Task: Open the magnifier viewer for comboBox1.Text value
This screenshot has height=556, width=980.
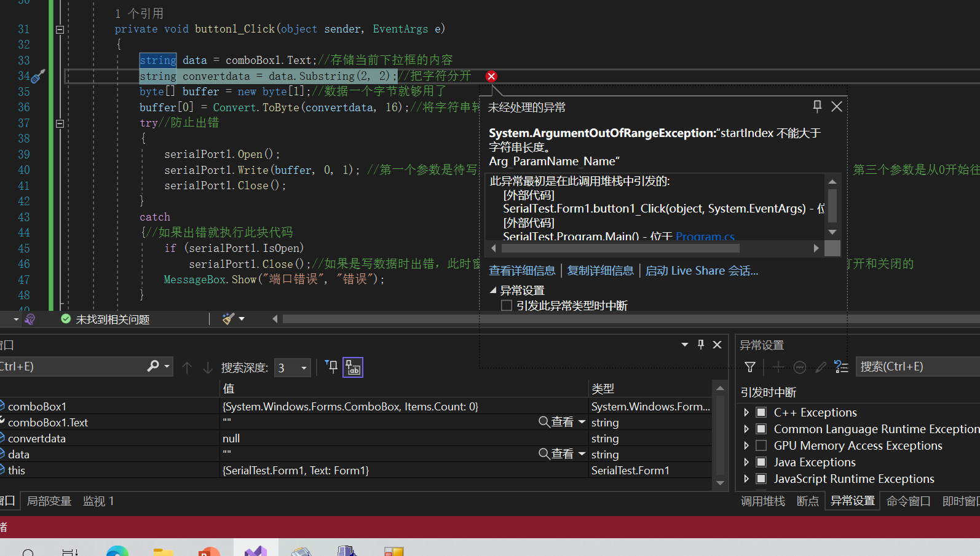Action: (x=544, y=421)
